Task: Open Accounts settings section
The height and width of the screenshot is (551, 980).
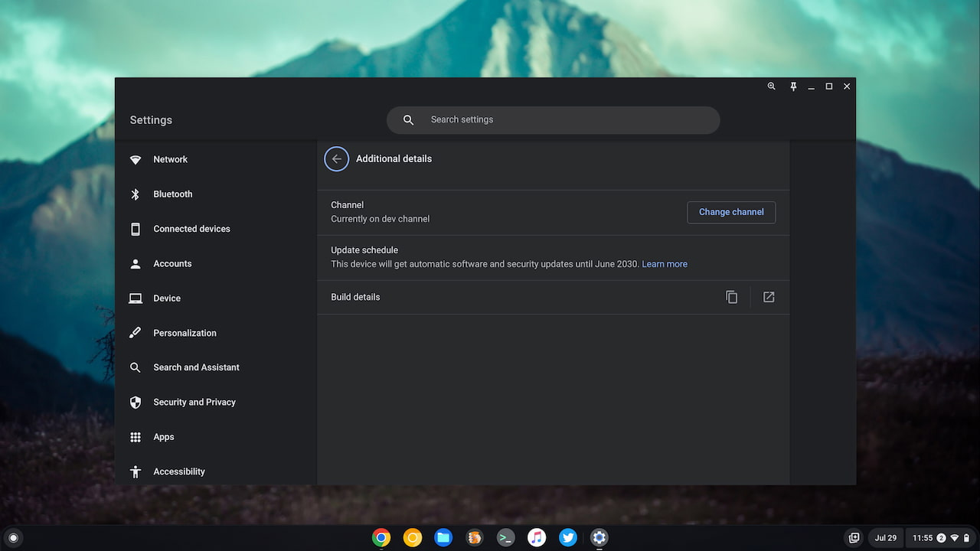Action: coord(172,263)
